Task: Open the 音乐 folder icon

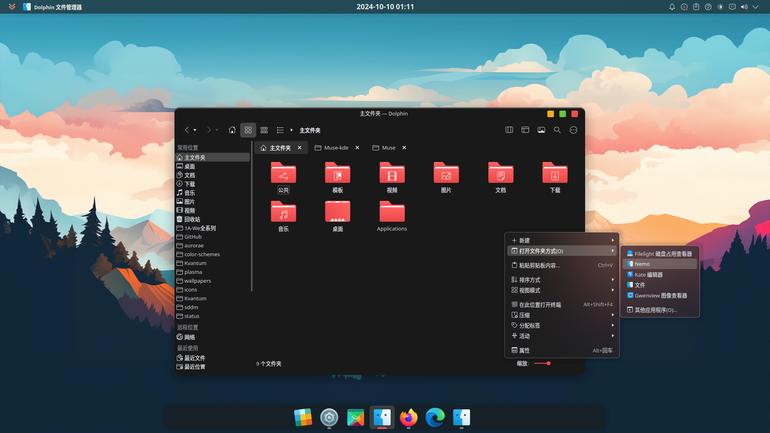Action: 283,216
